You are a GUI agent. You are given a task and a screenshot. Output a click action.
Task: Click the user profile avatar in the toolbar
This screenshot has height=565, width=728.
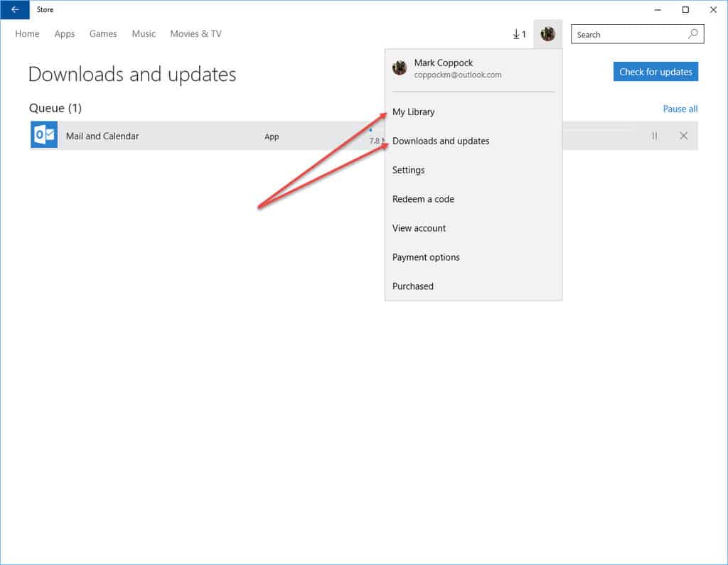tap(548, 33)
